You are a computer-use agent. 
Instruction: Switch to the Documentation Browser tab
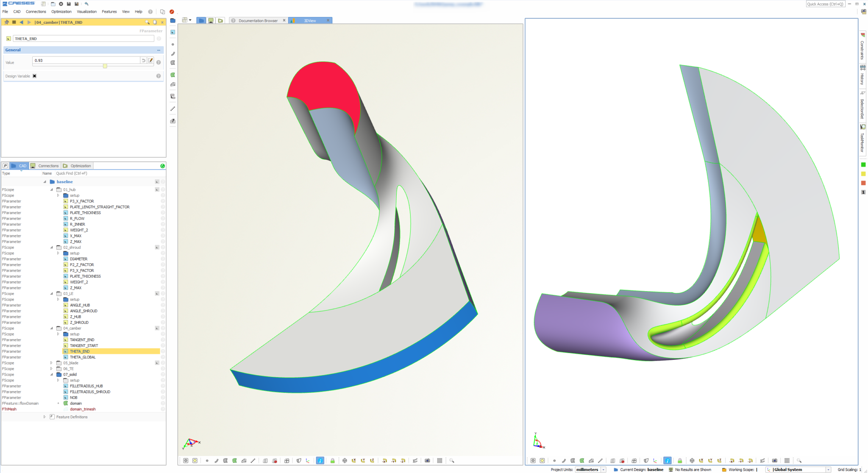click(258, 20)
